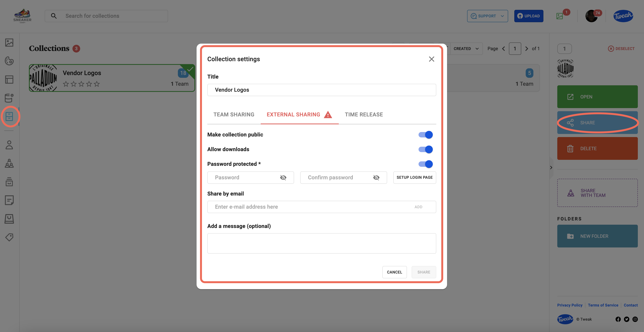
Task: Collapse the right panel chevron
Action: 551,168
